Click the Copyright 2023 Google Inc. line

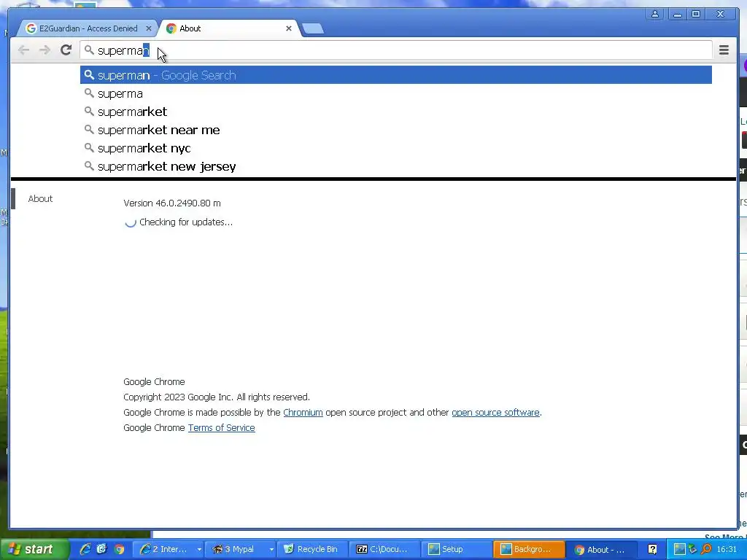coord(216,397)
